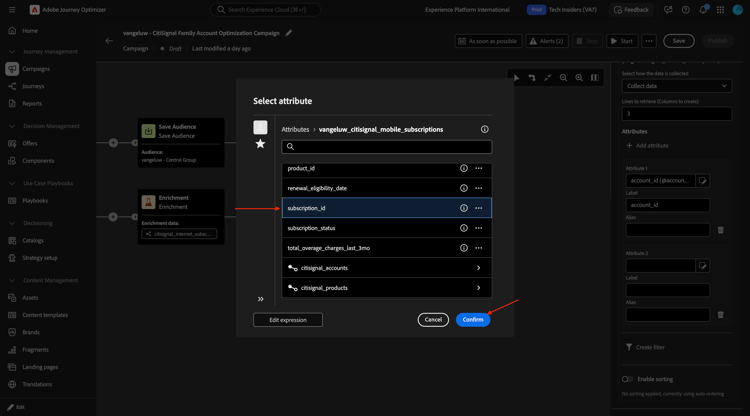Open the help question mark icon
750x416 pixels.
[x=686, y=10]
